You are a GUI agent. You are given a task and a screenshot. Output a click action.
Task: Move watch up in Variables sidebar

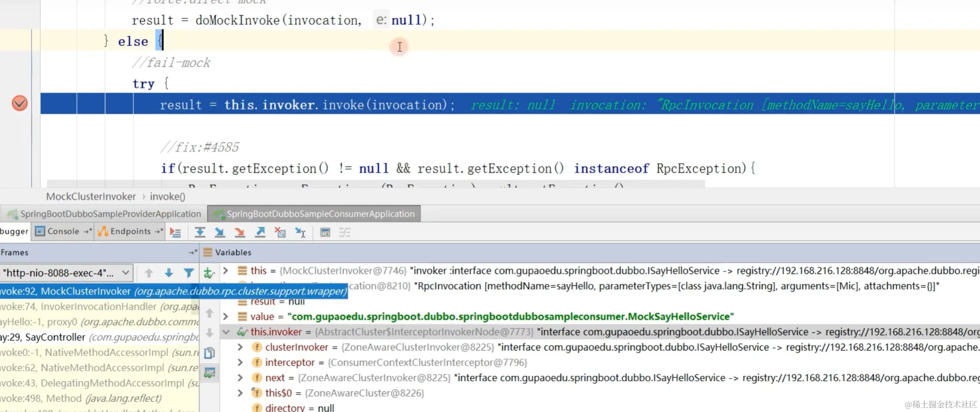point(209,313)
